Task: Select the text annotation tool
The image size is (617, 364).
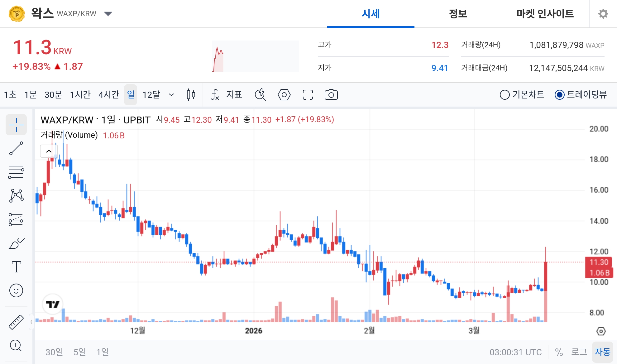Action: [16, 266]
